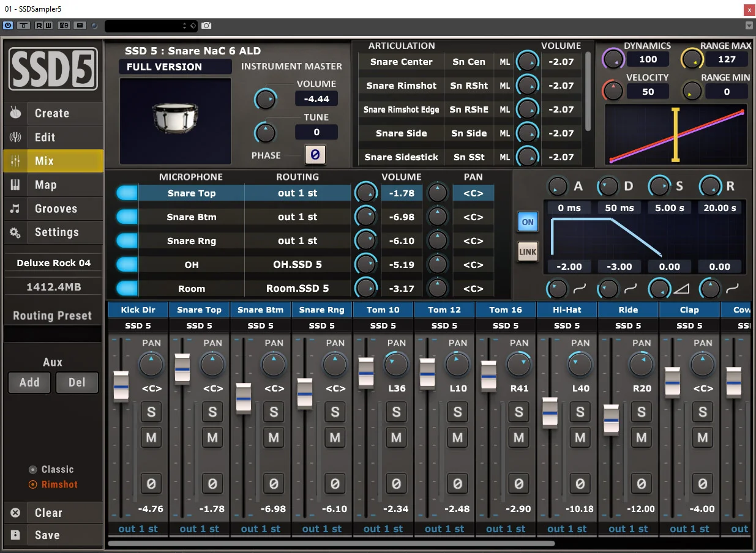756x553 pixels.
Task: Click the Clear X icon
Action: (x=15, y=513)
